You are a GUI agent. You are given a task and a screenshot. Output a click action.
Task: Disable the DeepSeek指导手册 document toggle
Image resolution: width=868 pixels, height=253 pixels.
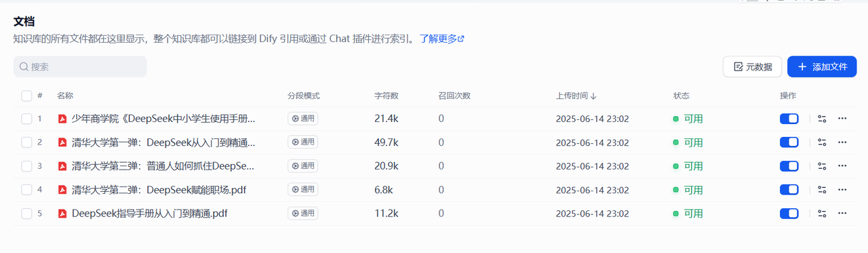pos(789,214)
